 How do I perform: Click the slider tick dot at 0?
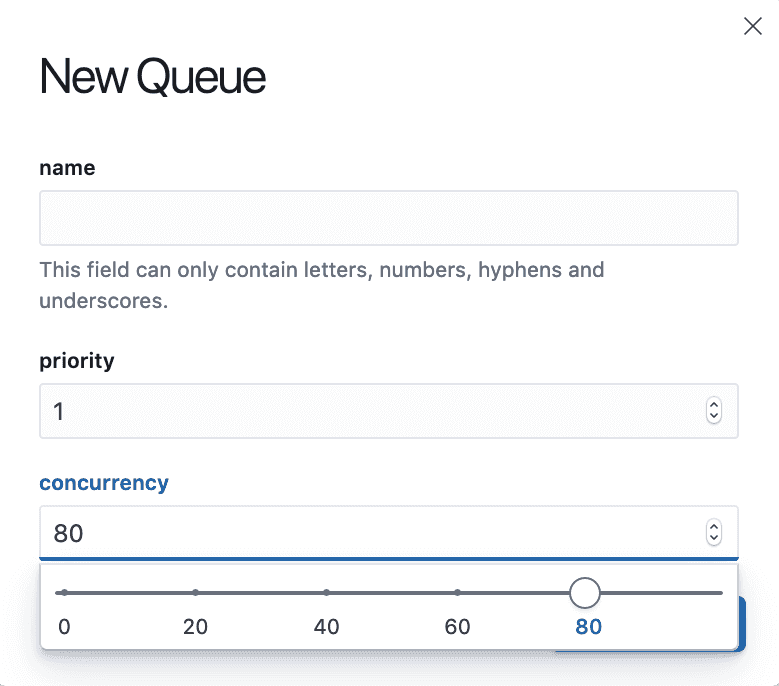(x=65, y=593)
